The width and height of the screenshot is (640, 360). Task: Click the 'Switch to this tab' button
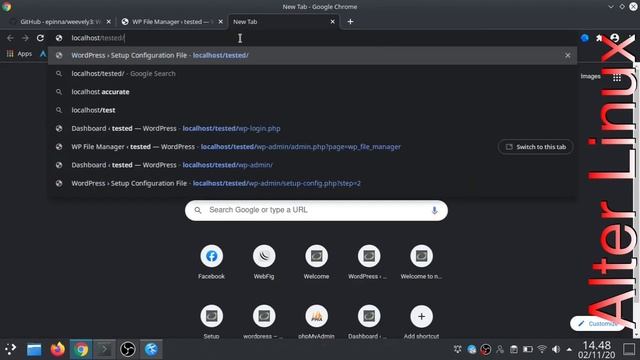coord(536,147)
